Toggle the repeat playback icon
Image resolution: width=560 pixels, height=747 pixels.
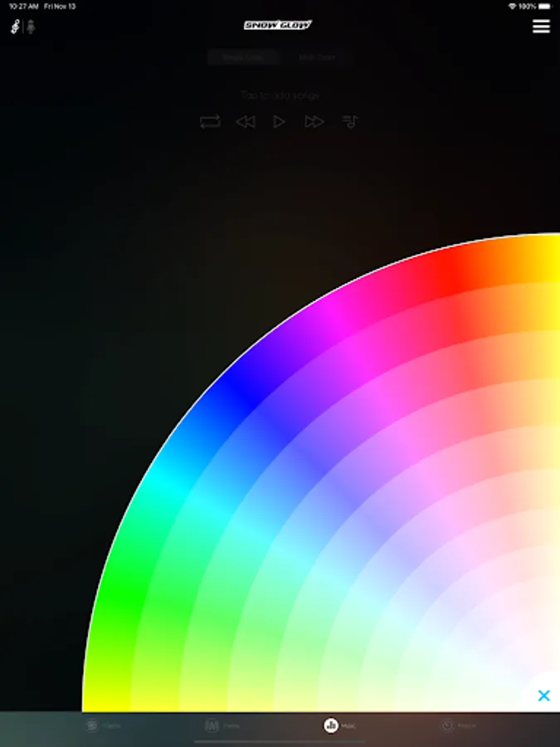(x=210, y=121)
